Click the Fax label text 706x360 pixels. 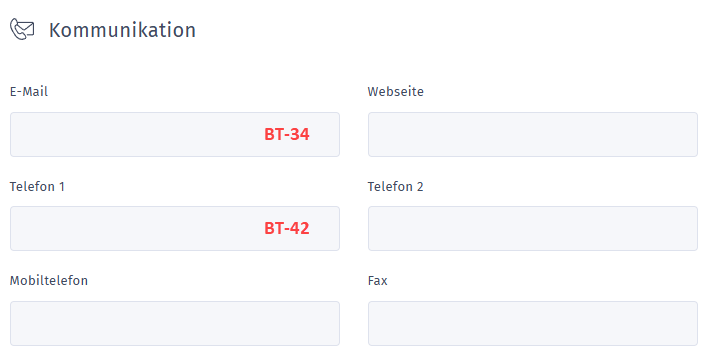[x=377, y=280]
